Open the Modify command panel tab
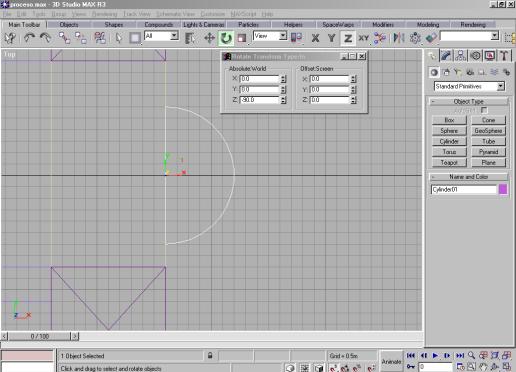 [x=446, y=56]
